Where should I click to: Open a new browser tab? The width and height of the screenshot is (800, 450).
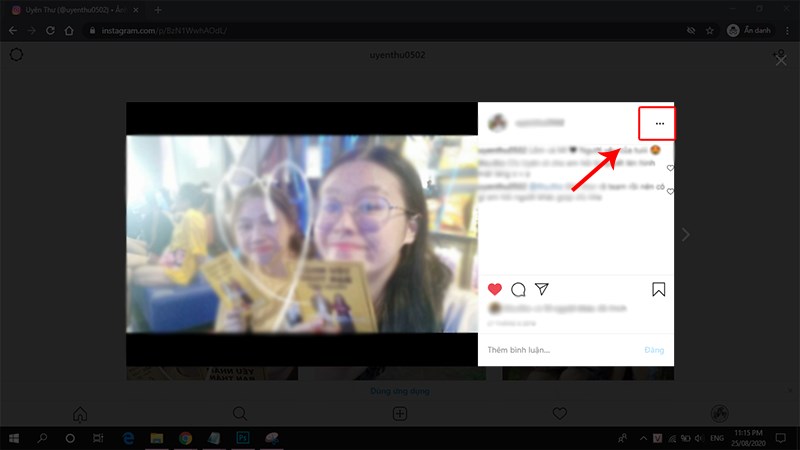point(158,10)
